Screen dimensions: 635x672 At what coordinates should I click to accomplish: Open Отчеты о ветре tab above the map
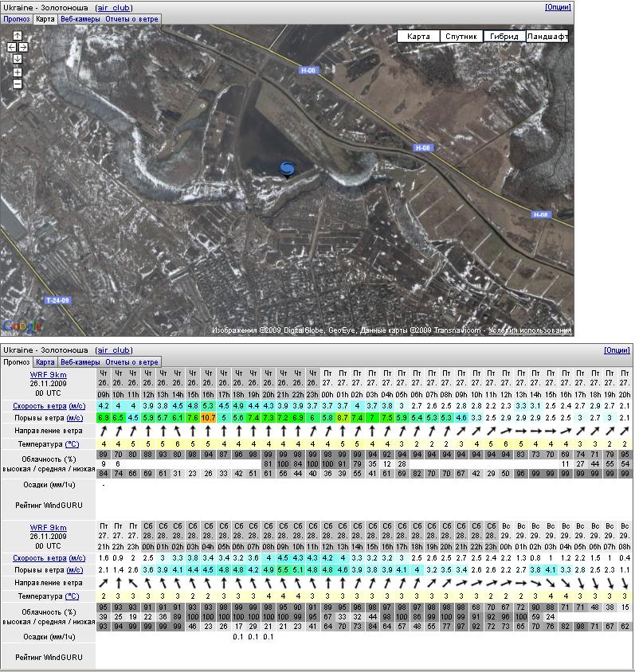click(132, 18)
